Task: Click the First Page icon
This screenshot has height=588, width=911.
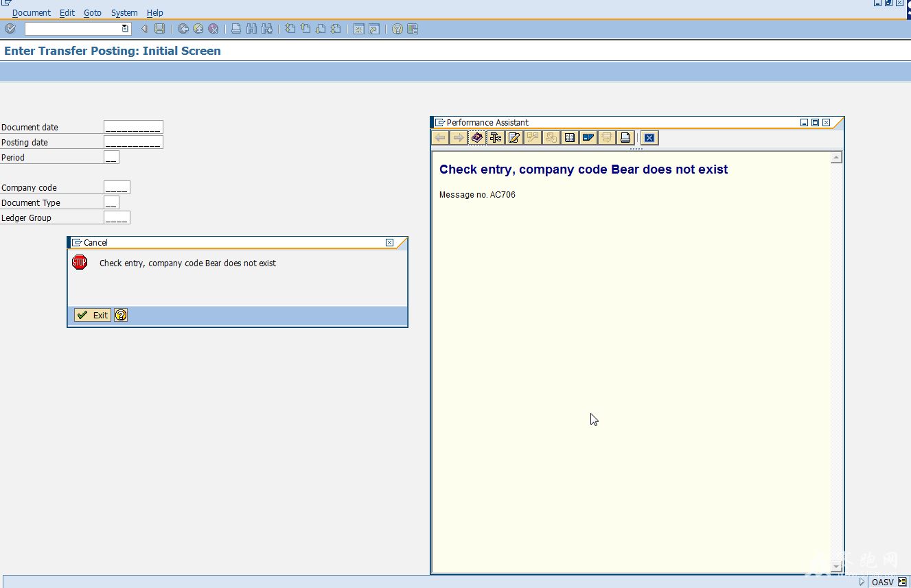Action: point(290,29)
